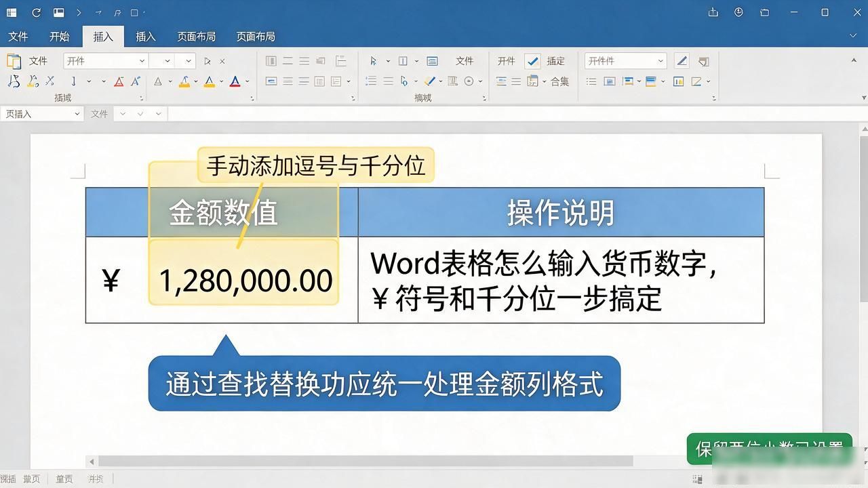868x488 pixels.
Task: Click the vertical scrollbar up arrow
Action: click(863, 129)
